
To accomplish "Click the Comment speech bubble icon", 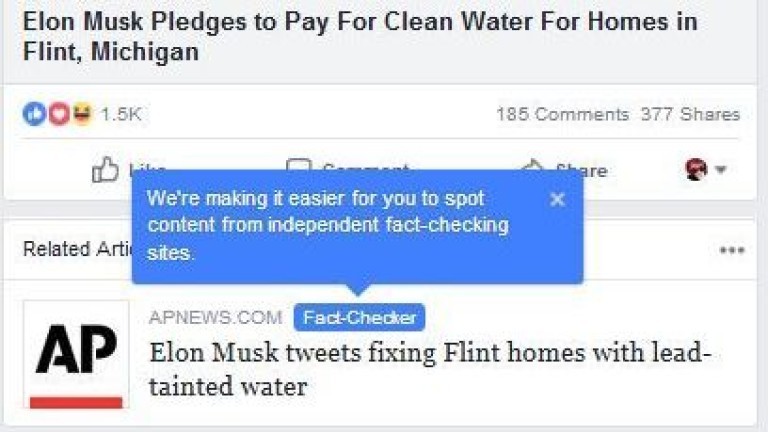I will pyautogui.click(x=299, y=165).
